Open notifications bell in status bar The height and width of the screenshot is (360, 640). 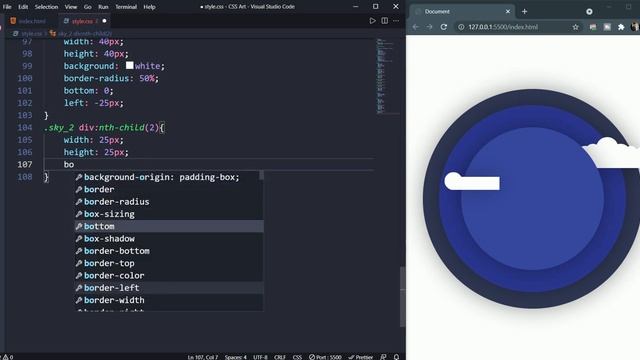point(396,357)
